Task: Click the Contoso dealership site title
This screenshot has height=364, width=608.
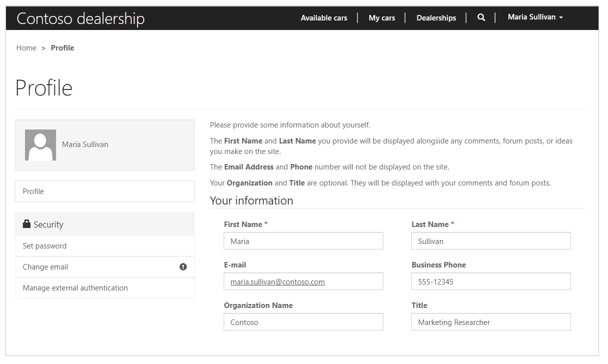Action: 81,18
